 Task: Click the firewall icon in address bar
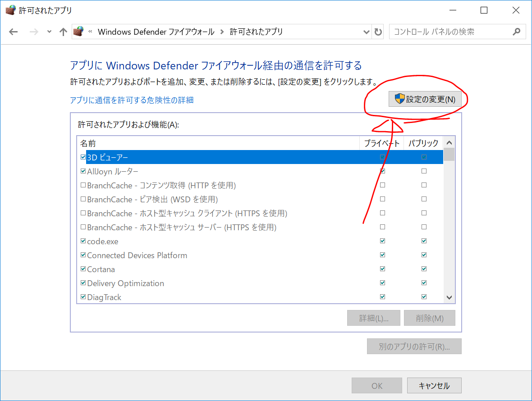click(79, 32)
